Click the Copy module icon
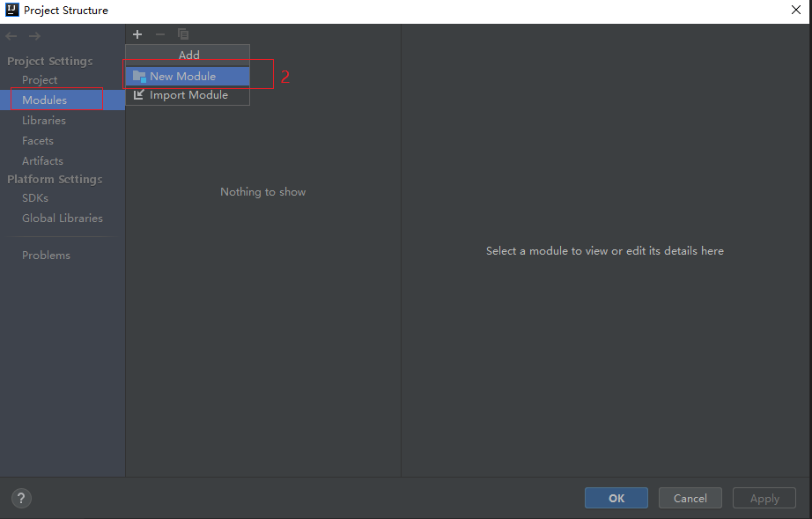This screenshot has height=519, width=812. tap(183, 34)
